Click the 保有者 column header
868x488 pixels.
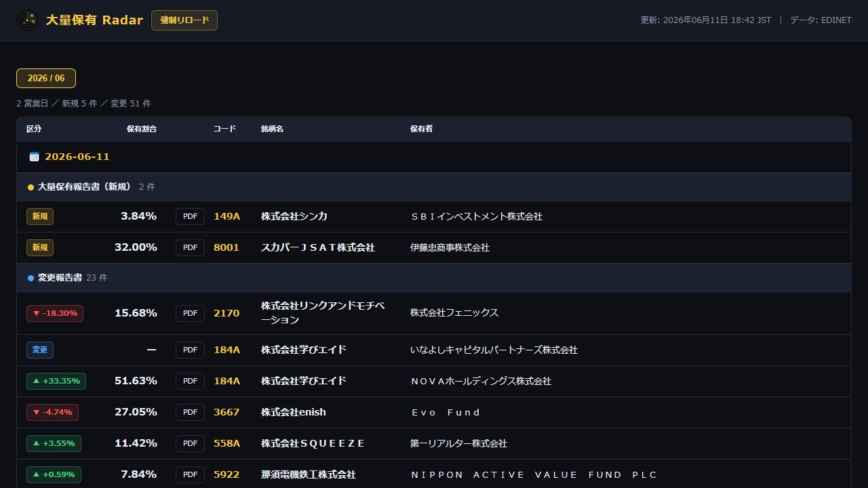click(421, 129)
